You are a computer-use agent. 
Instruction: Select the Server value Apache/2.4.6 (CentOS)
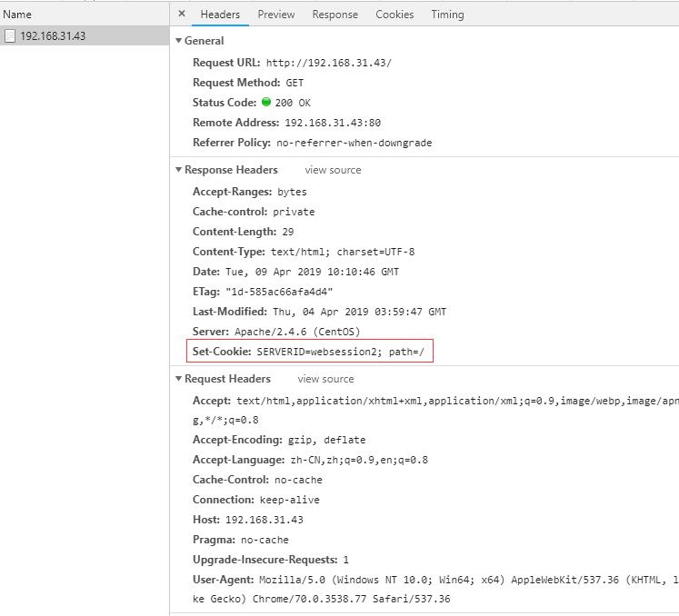[x=297, y=332]
